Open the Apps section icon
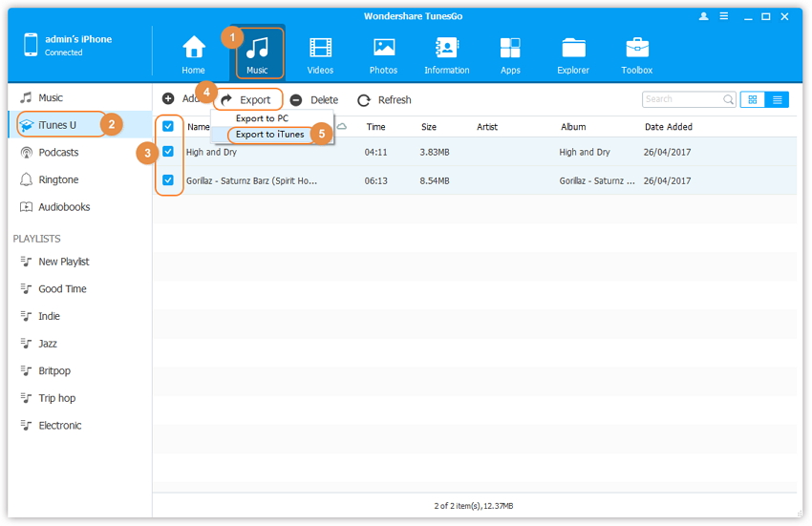The width and height of the screenshot is (812, 526). tap(510, 53)
